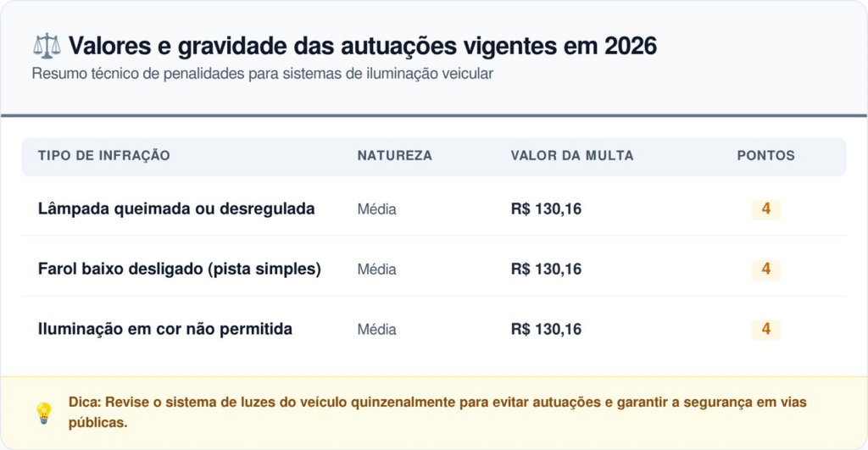Click the "Iluminação em cor não permitida" row
The height and width of the screenshot is (450, 868).
[165, 330]
